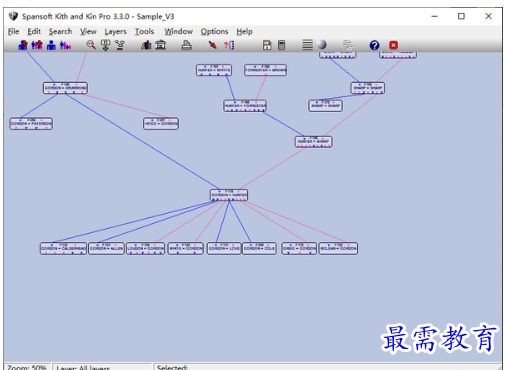Click the save diskette toolbar icon
The height and width of the screenshot is (370, 505).
point(267,45)
